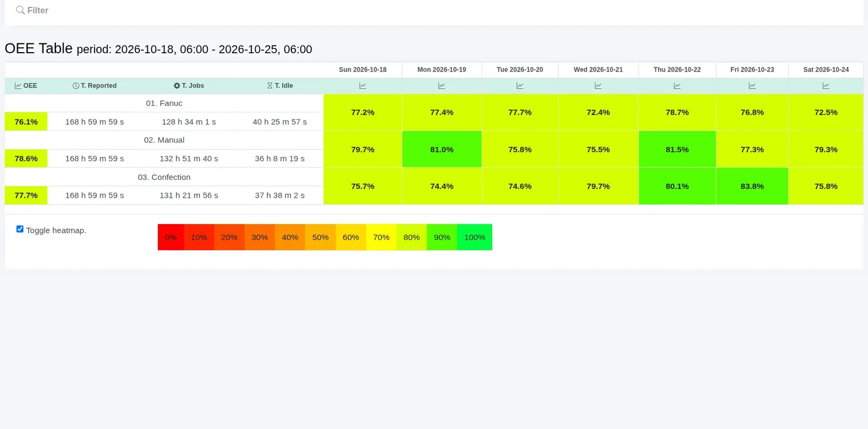The height and width of the screenshot is (429, 868).
Task: Click the 70% yellow legend swatch
Action: (381, 237)
